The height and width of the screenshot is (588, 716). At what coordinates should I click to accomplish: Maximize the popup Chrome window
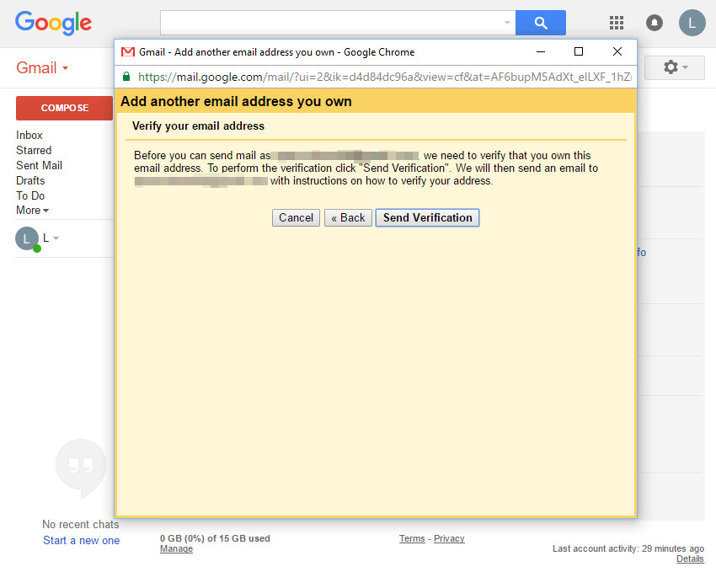tap(579, 51)
